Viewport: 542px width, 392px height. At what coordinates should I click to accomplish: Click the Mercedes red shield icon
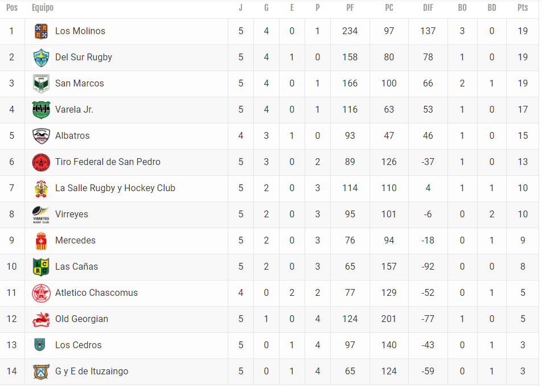tap(41, 241)
